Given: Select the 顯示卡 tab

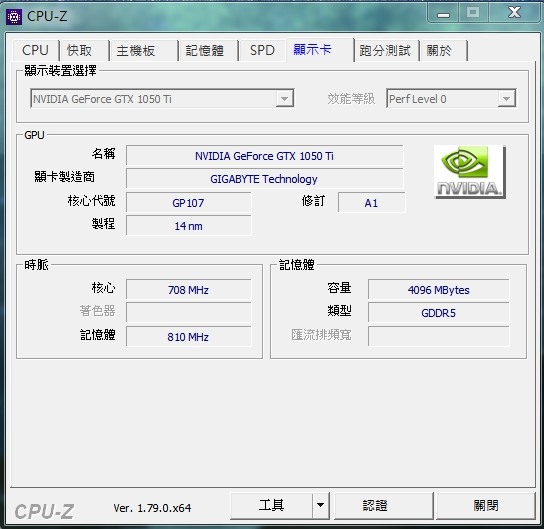Looking at the screenshot, I should [320, 50].
